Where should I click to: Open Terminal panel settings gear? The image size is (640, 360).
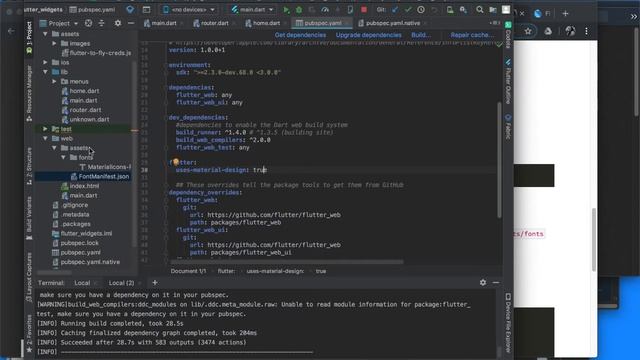click(x=483, y=282)
